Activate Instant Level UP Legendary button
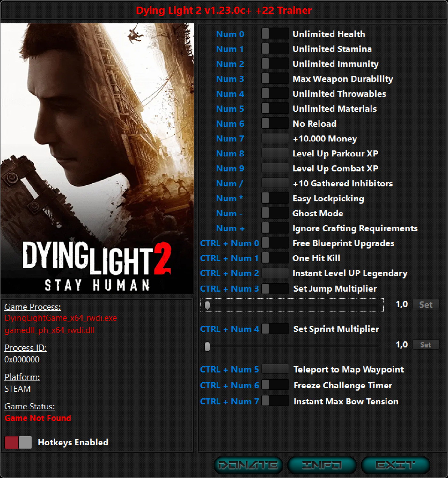 tap(275, 273)
